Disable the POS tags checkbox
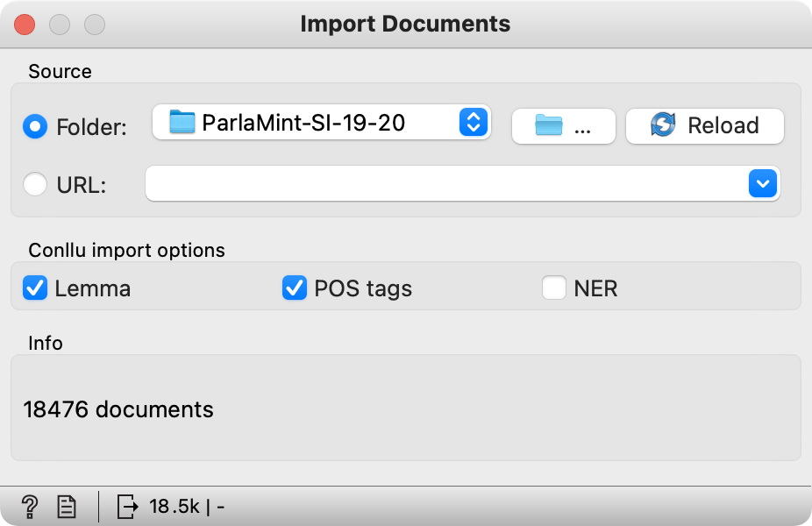Image resolution: width=812 pixels, height=526 pixels. [294, 288]
